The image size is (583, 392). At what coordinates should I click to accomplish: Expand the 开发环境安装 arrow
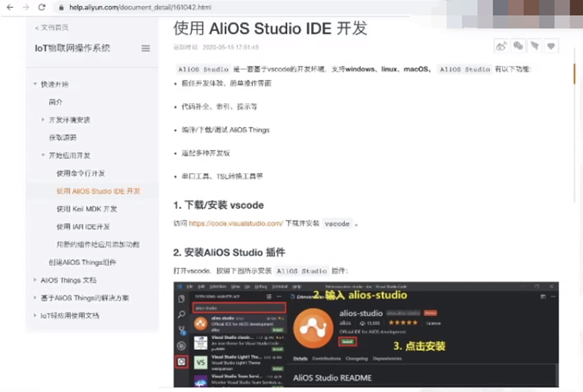coord(43,120)
